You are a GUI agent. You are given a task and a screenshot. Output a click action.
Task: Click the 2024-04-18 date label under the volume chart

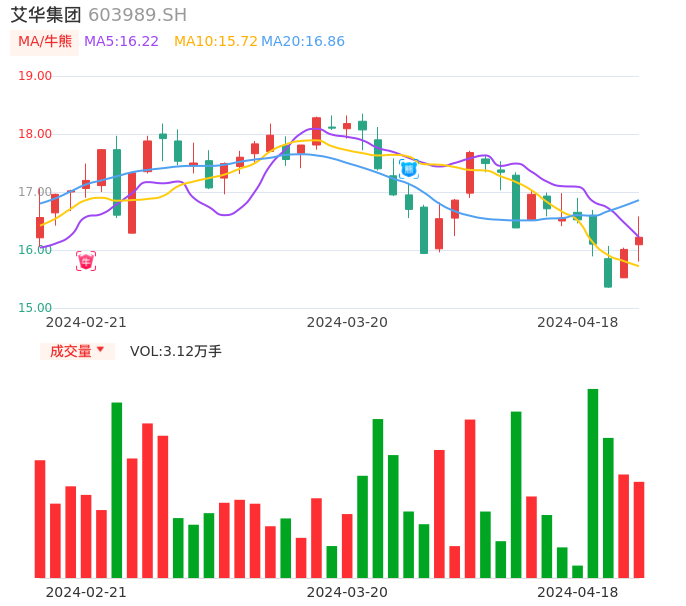coord(577,592)
